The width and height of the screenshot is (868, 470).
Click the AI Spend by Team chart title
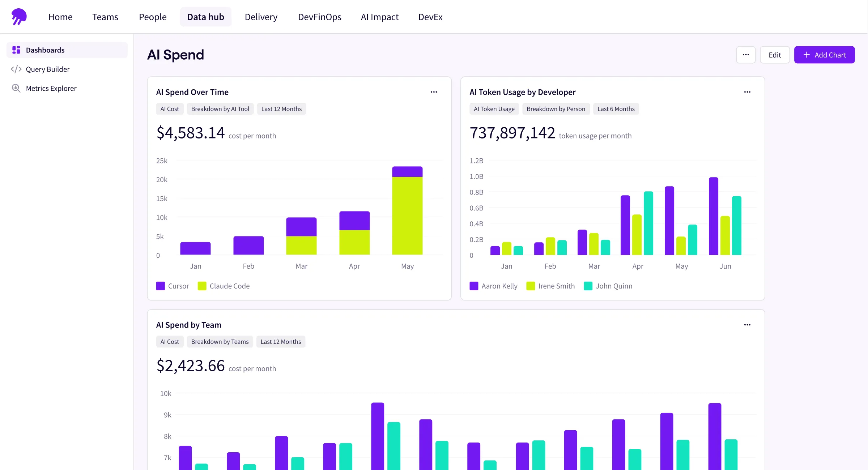click(x=188, y=325)
